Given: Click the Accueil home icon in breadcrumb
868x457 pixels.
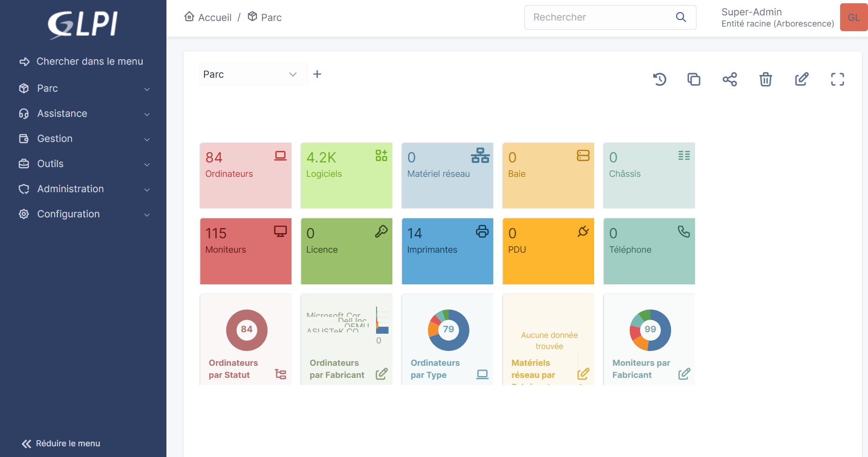Looking at the screenshot, I should coord(189,17).
